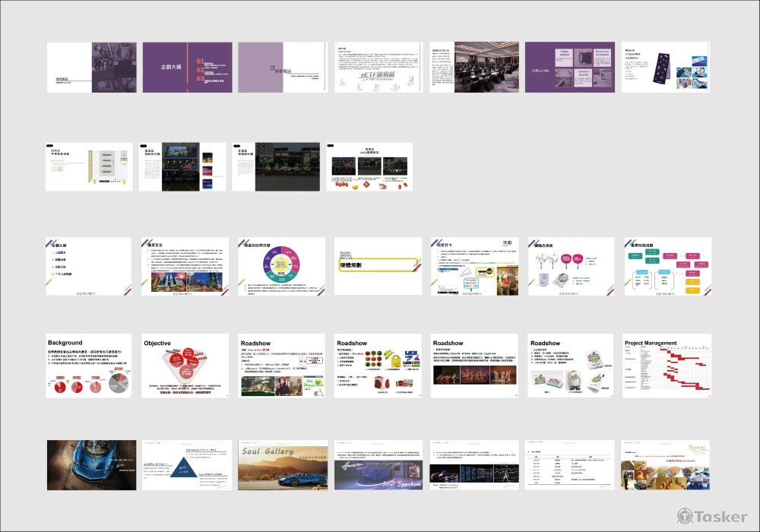Open the Project Management Gantt chart slide
Viewport: 760px width, 532px height.
[x=667, y=366]
